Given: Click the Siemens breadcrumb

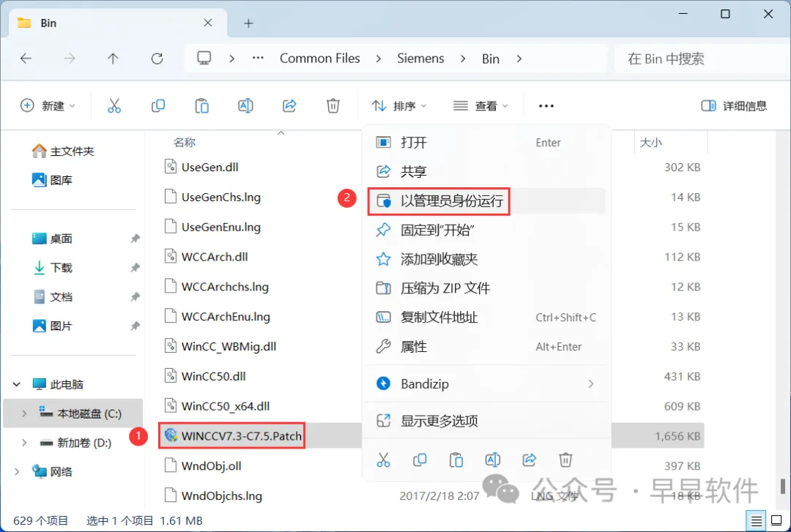Looking at the screenshot, I should (x=420, y=59).
